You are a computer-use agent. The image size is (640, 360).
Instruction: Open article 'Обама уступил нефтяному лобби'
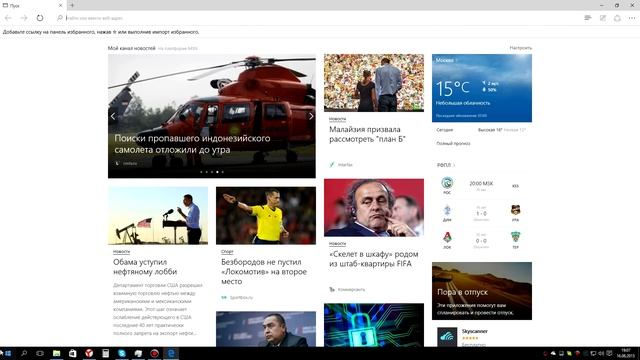(x=145, y=267)
